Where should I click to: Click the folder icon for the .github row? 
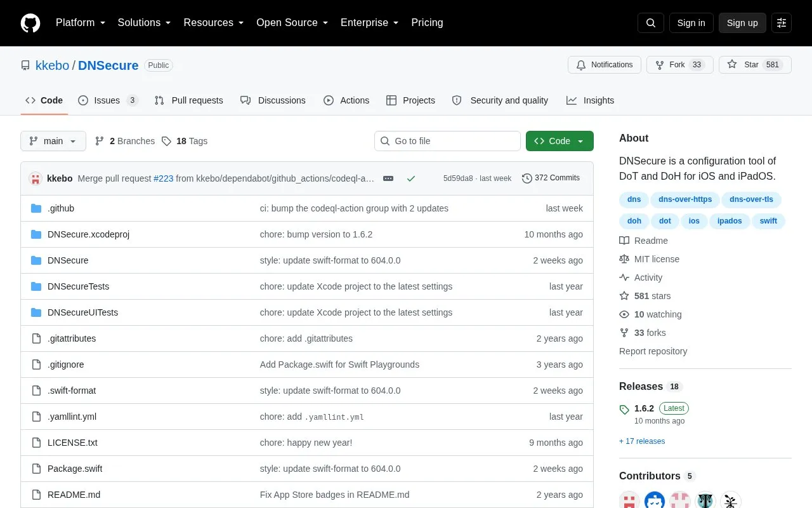coord(36,208)
